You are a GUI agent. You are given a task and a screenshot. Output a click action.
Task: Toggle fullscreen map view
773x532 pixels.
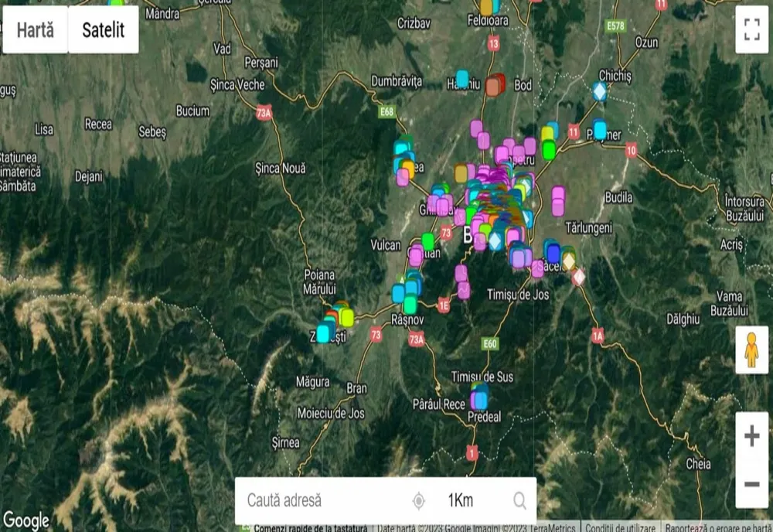tap(751, 29)
